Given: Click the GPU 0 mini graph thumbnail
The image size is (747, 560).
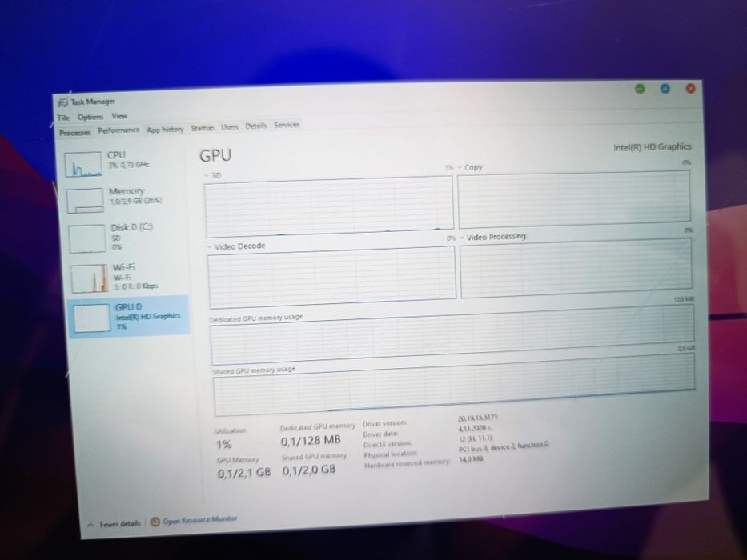Looking at the screenshot, I should pos(92,318).
